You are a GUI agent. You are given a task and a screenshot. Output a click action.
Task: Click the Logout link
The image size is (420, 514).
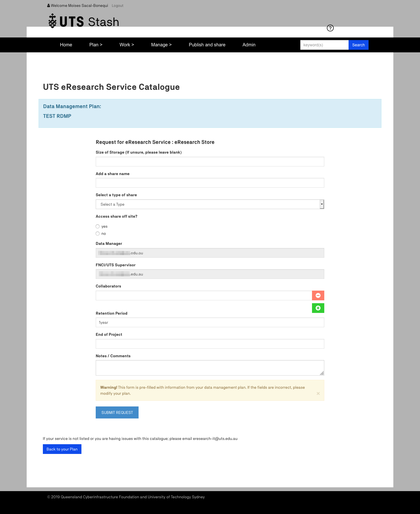117,6
